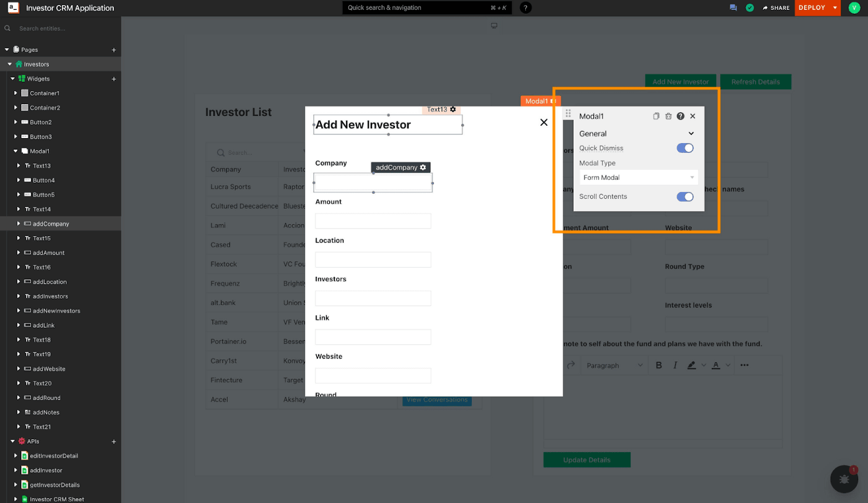This screenshot has height=503, width=868.
Task: Add a new widget with plus icon
Action: pyautogui.click(x=113, y=79)
